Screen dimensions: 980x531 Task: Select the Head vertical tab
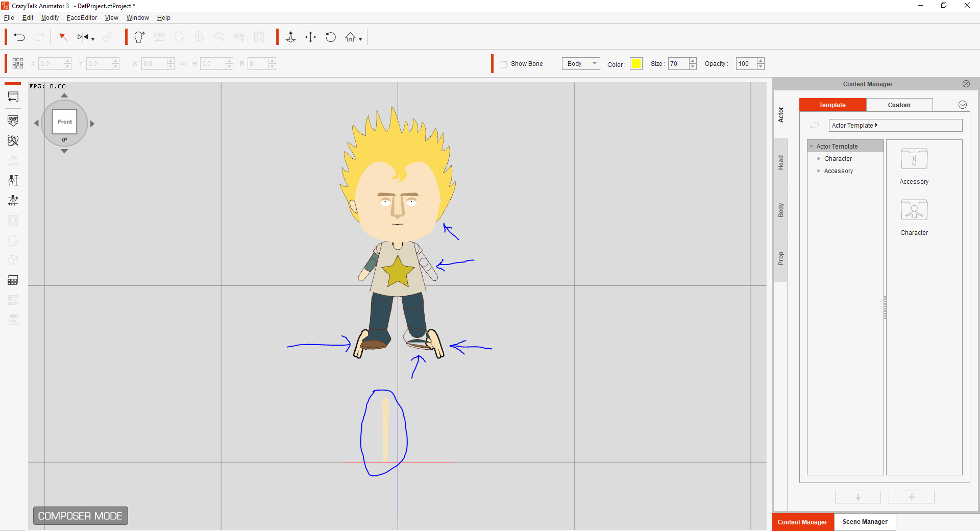[780, 162]
